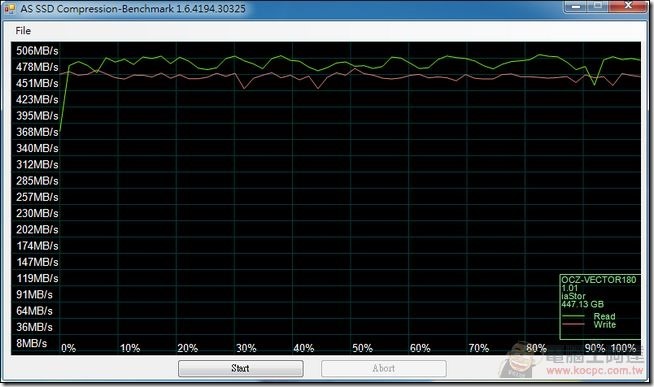This screenshot has height=387, width=654.
Task: Click the 1.01 firmware version text
Action: click(570, 288)
